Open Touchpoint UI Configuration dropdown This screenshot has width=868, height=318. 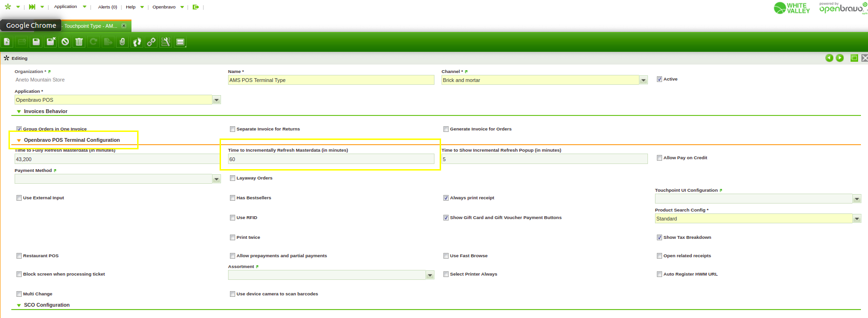[857, 199]
